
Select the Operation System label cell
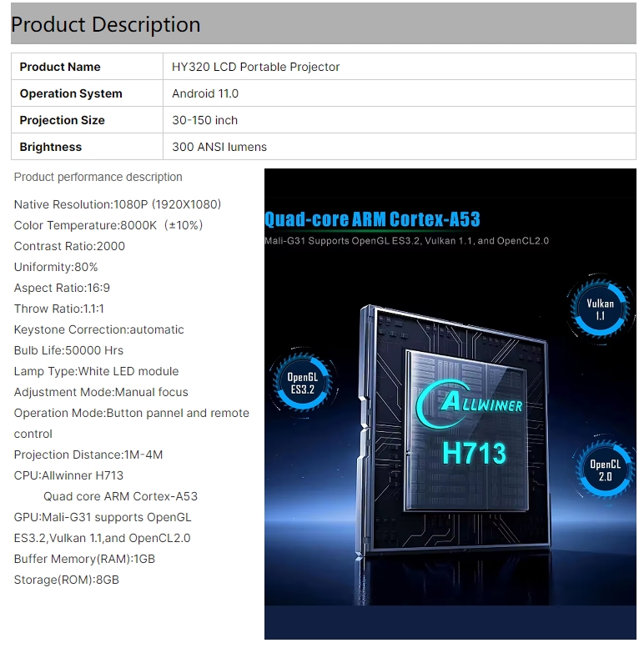coord(88,93)
